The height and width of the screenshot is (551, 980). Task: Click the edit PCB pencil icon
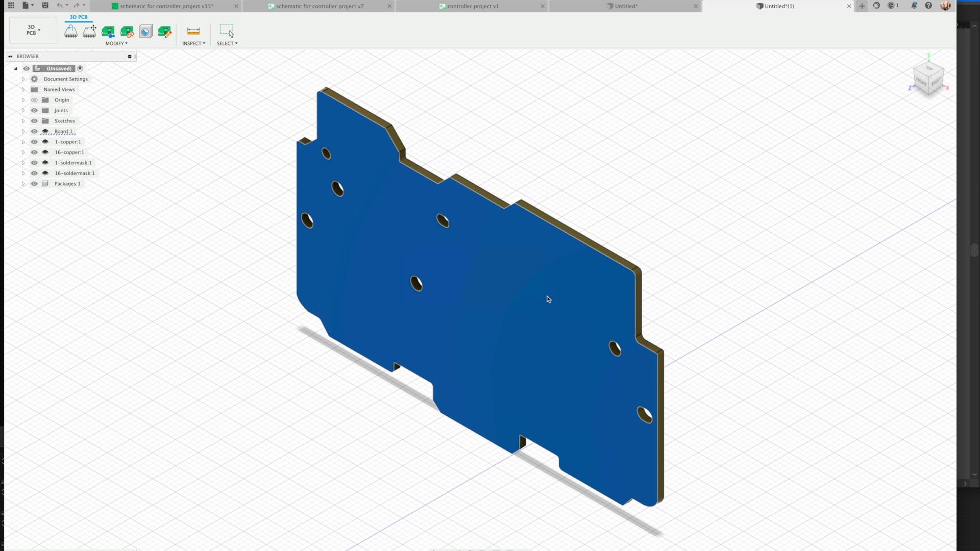tap(164, 32)
